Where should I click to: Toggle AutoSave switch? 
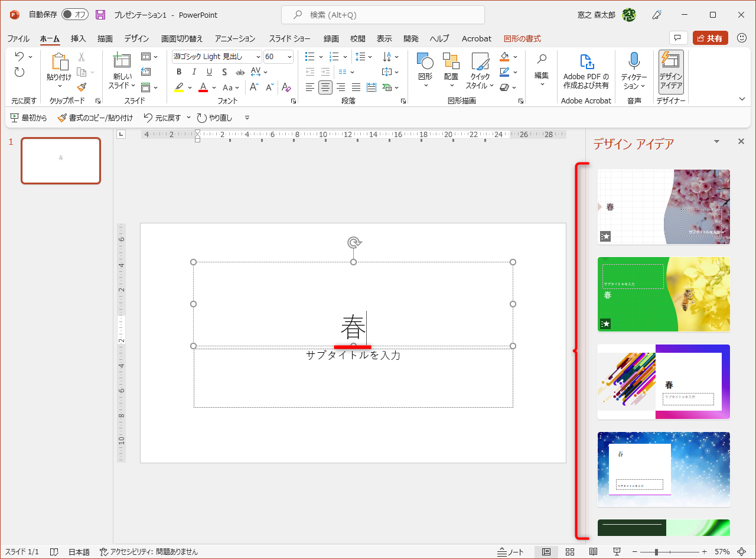(75, 15)
